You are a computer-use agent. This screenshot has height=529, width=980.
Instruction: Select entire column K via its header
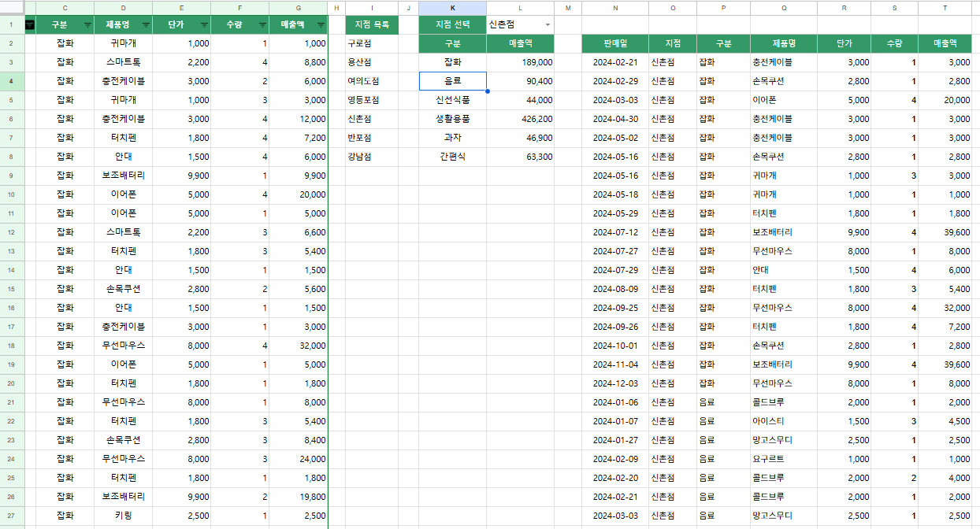(x=452, y=7)
